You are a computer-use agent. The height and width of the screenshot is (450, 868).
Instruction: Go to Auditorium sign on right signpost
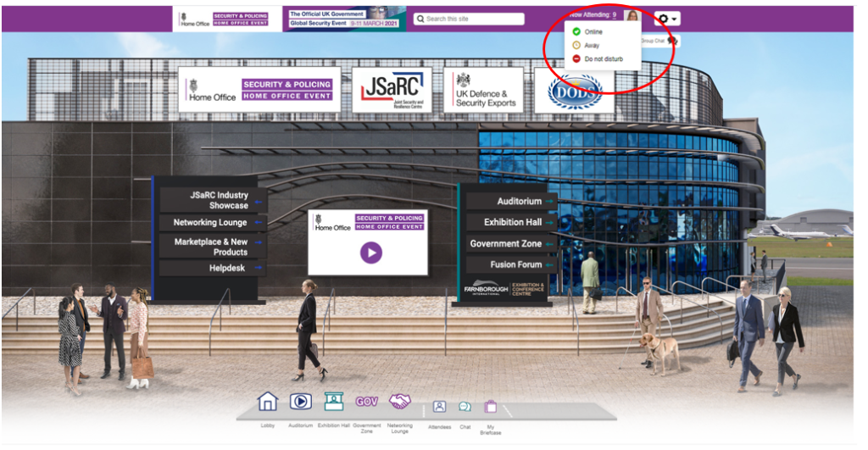pyautogui.click(x=511, y=202)
